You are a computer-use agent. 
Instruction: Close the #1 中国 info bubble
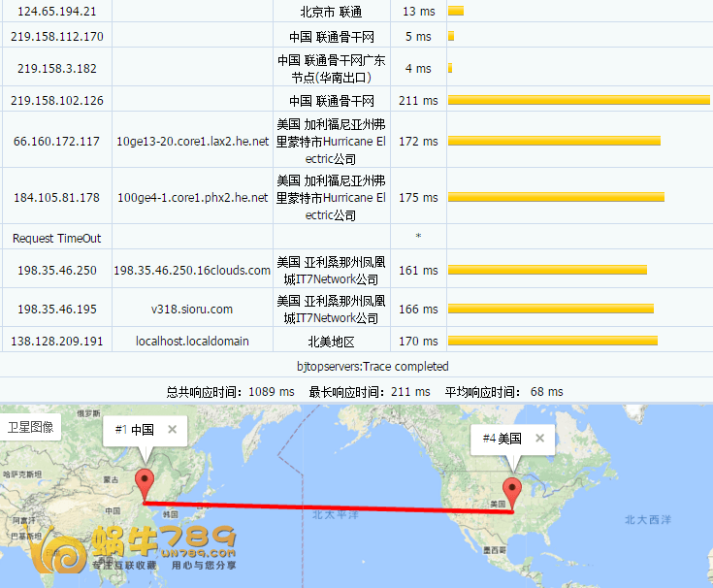point(172,429)
